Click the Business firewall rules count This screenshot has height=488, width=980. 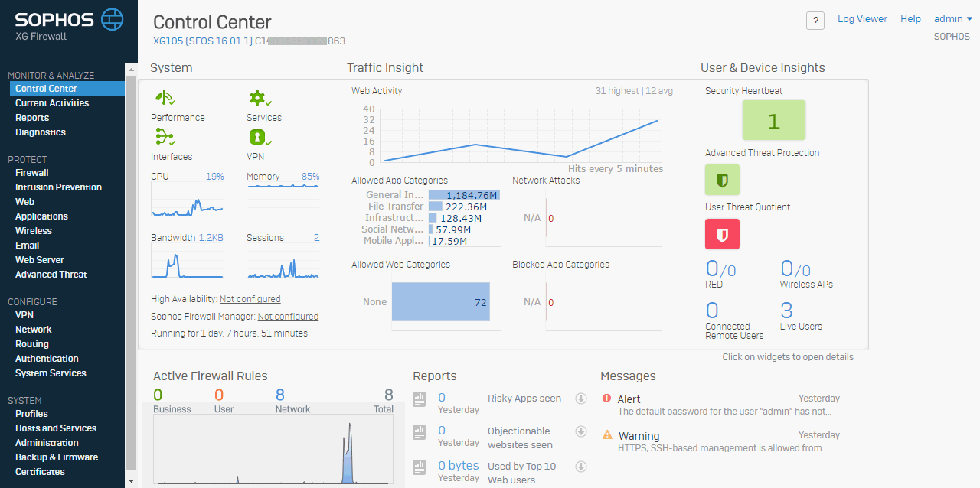click(158, 395)
